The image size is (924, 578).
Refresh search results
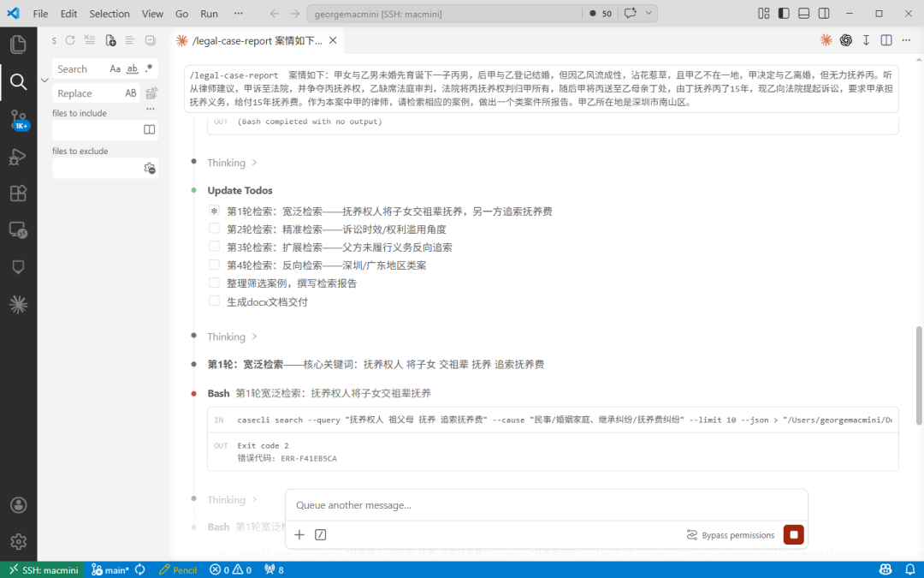click(x=70, y=40)
